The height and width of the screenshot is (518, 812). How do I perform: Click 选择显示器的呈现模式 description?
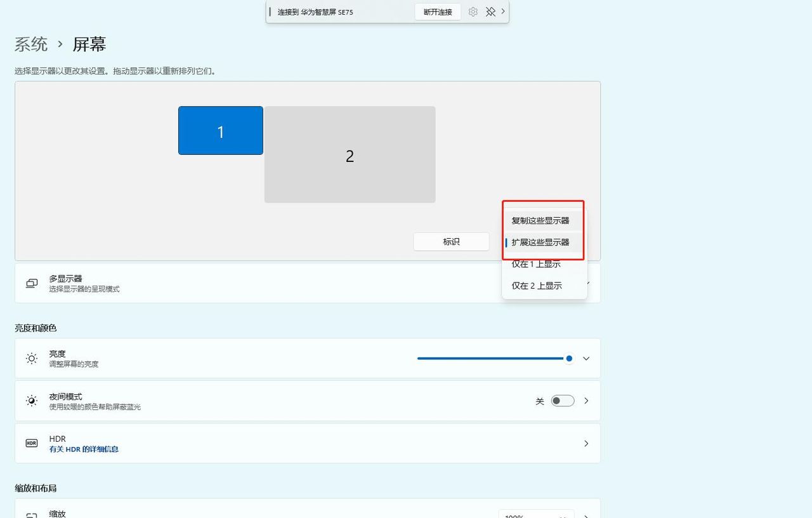(x=84, y=289)
